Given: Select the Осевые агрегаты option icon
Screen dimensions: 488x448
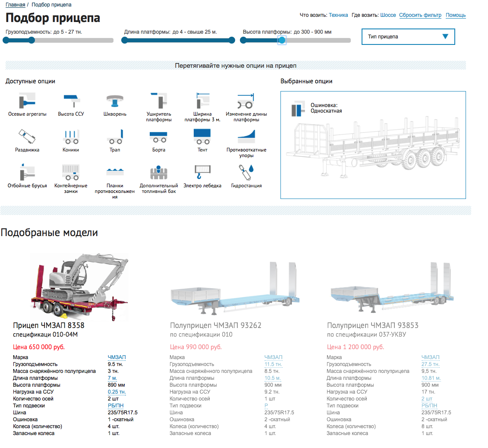Looking at the screenshot, I should (27, 100).
